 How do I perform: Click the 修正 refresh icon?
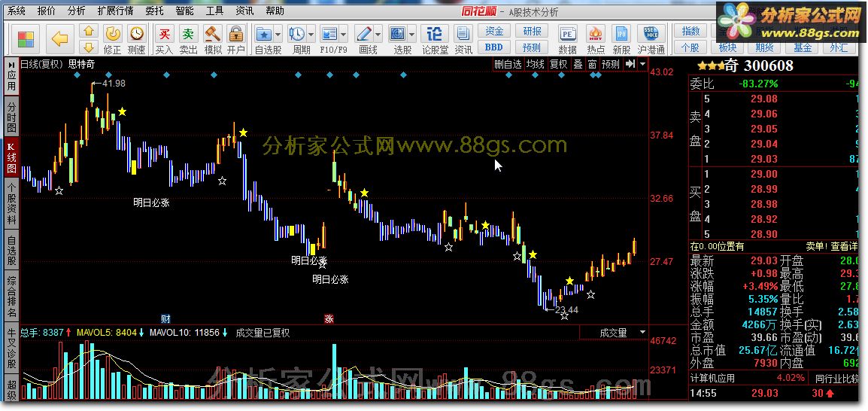point(112,35)
